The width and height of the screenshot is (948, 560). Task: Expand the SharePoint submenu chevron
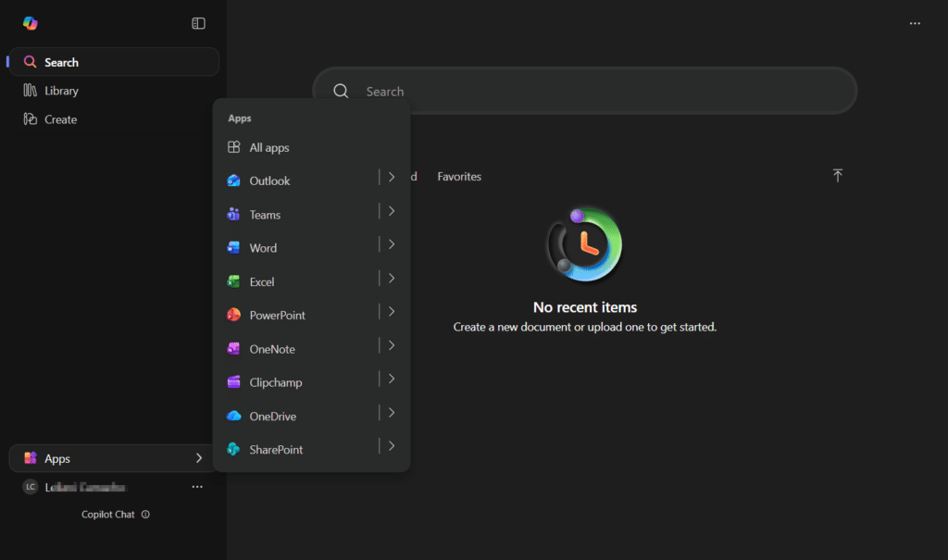[392, 445]
